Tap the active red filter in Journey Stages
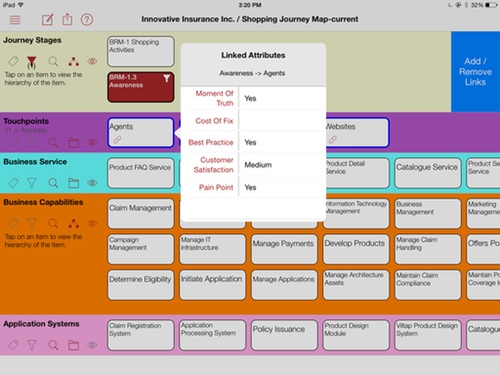This screenshot has height=375, width=500. [32, 62]
